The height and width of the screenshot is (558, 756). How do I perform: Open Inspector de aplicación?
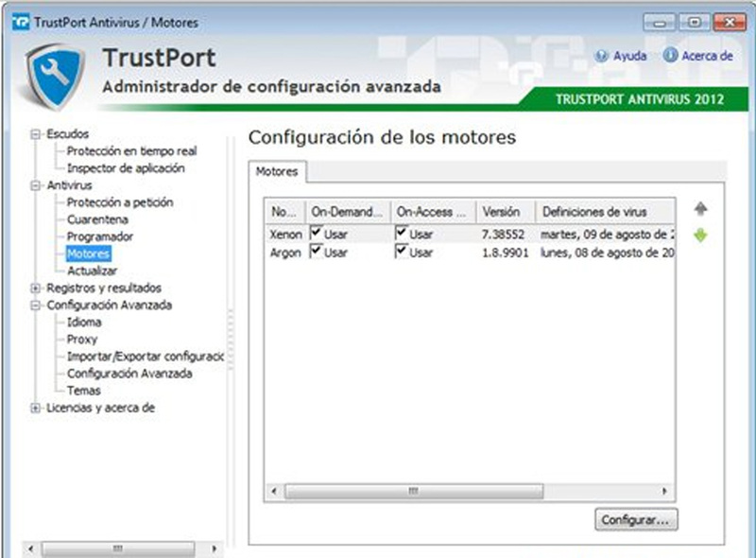[126, 168]
